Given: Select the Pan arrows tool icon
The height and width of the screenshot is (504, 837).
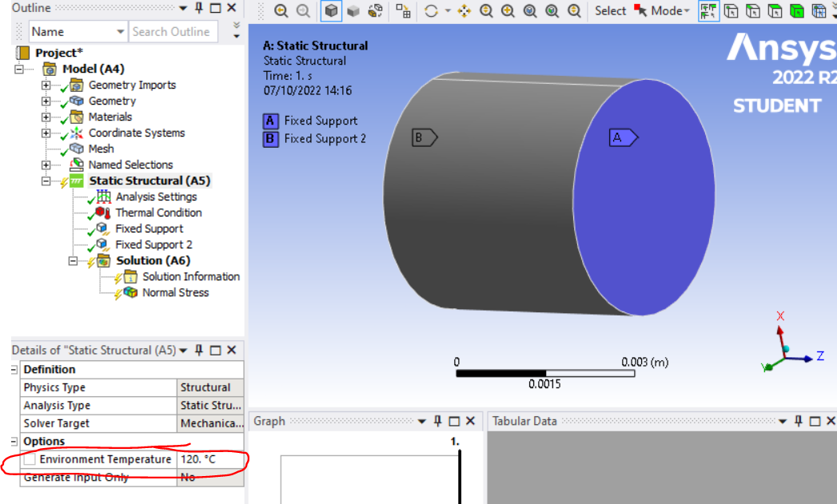Looking at the screenshot, I should (x=464, y=10).
